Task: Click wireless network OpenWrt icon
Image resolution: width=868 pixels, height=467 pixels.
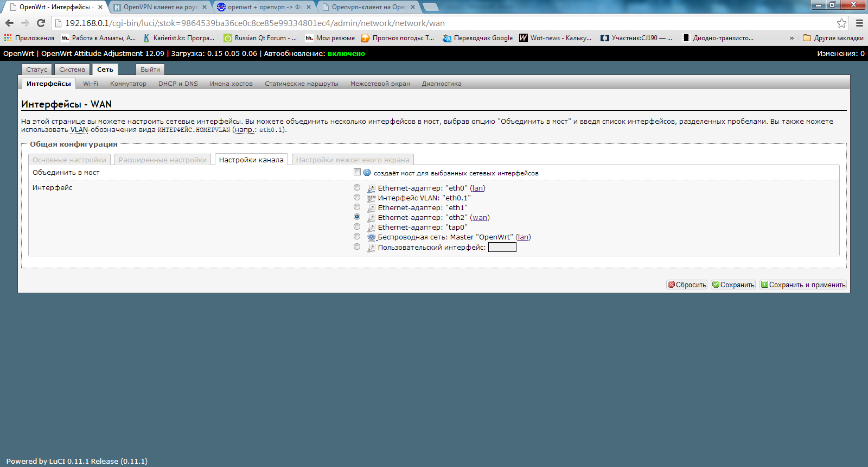Action: point(371,237)
